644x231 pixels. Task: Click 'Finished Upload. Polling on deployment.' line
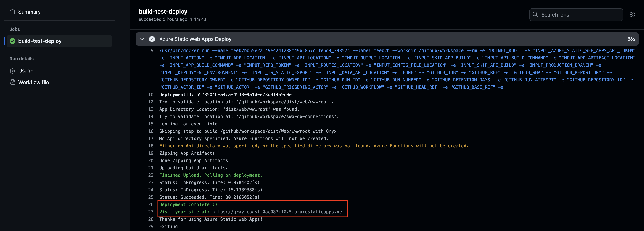[211, 175]
